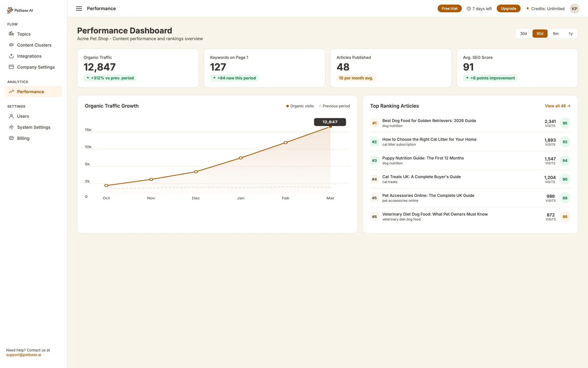Image resolution: width=588 pixels, height=368 pixels.
Task: Click the support@petbase.ai email link
Action: [x=24, y=355]
